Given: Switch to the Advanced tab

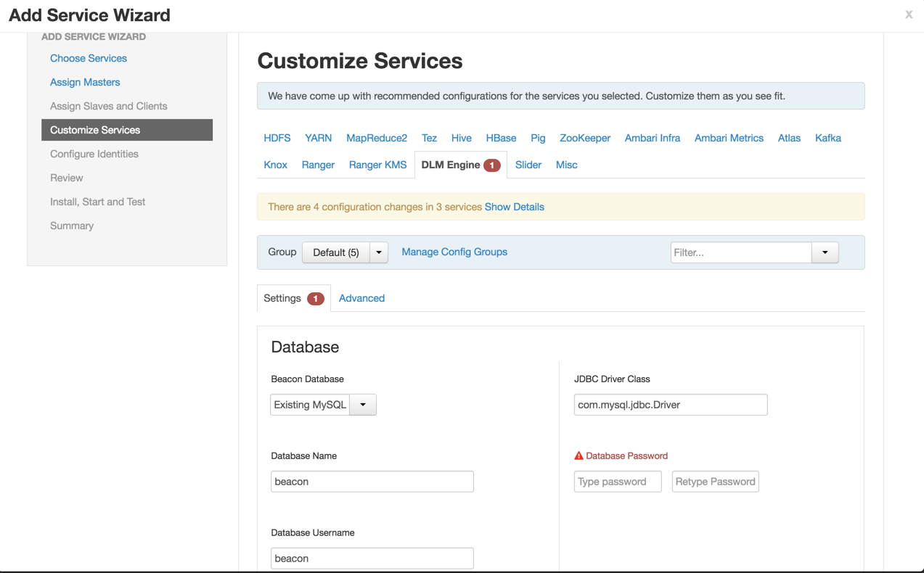Looking at the screenshot, I should click(x=361, y=298).
